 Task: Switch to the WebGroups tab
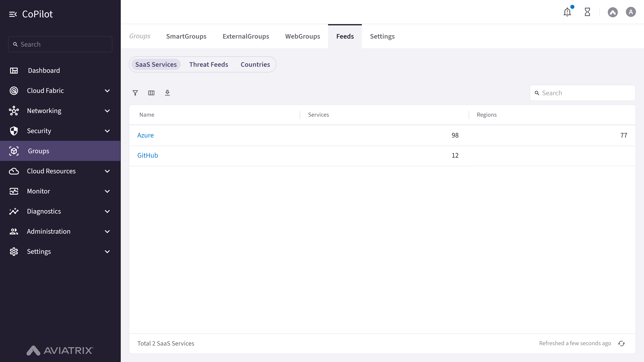point(303,36)
